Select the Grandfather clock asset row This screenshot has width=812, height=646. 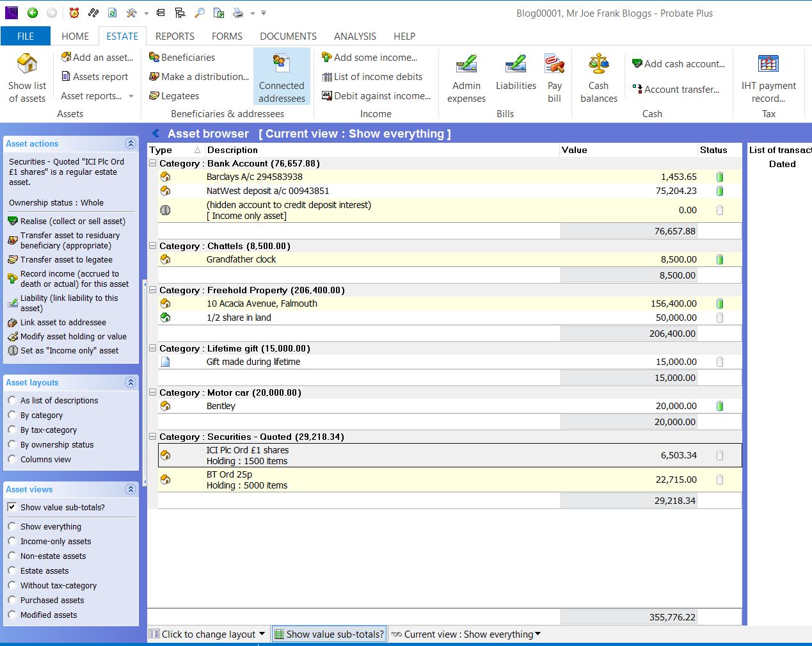(241, 259)
